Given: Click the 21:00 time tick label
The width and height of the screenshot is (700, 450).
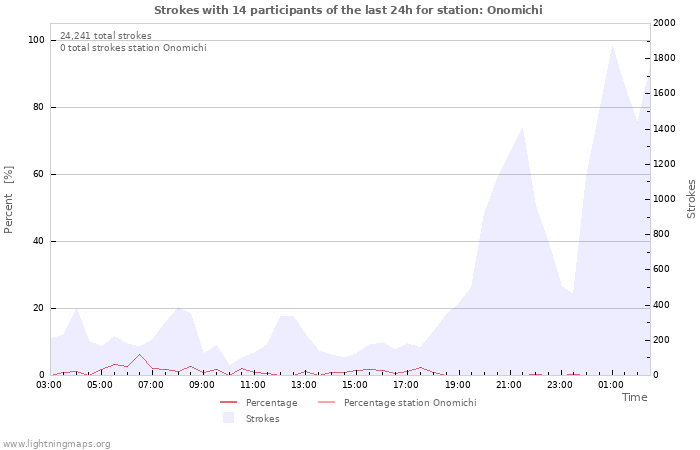Looking at the screenshot, I should pos(508,385).
